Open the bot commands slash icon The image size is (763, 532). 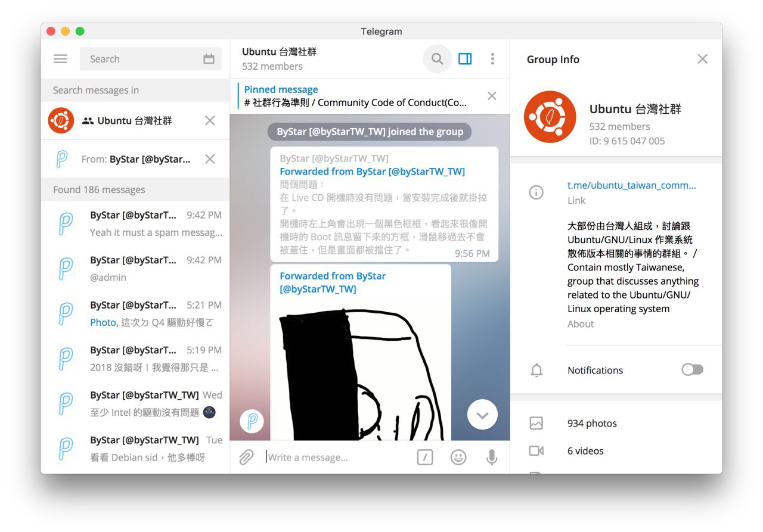425,458
